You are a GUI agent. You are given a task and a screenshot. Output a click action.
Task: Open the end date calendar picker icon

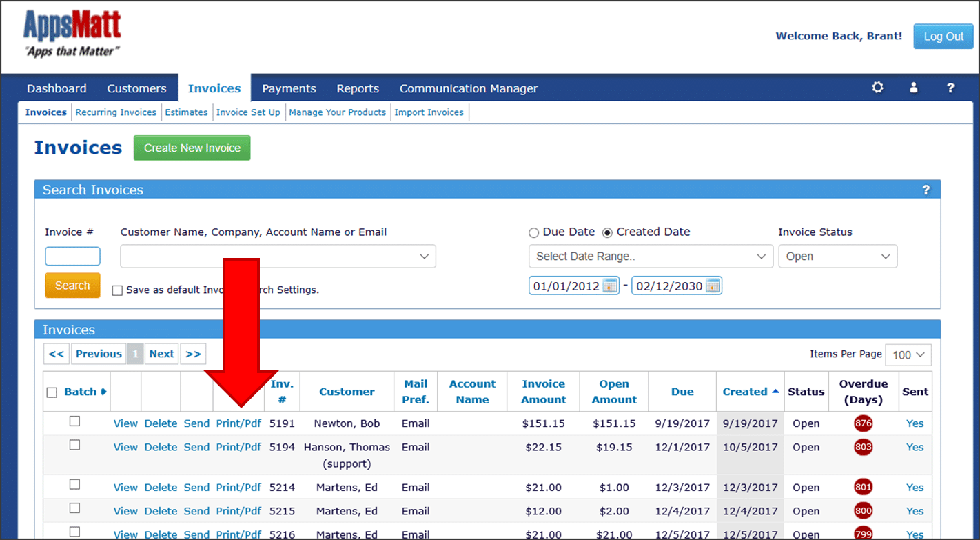pos(713,286)
